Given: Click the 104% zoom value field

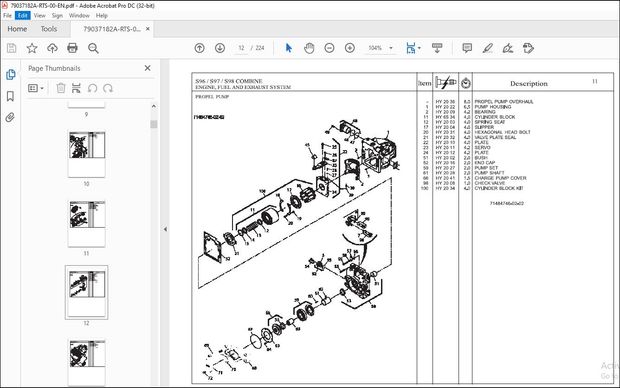Looking at the screenshot, I should point(375,48).
